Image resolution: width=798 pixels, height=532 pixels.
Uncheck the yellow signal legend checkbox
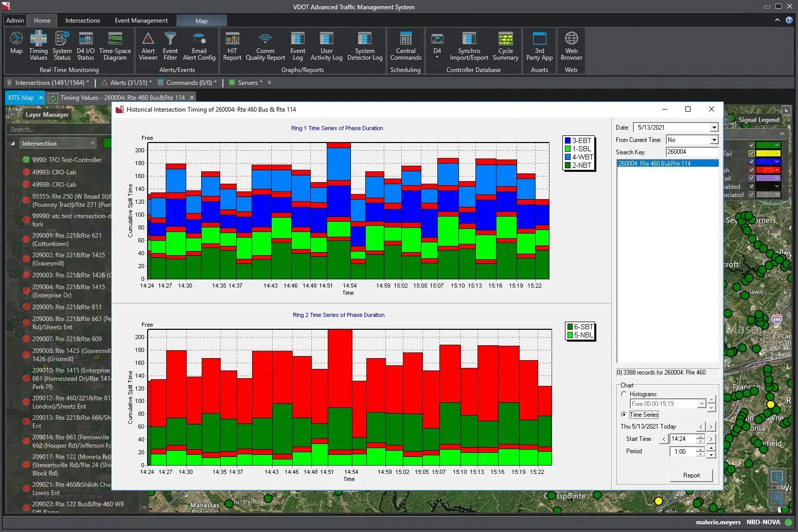tap(752, 153)
